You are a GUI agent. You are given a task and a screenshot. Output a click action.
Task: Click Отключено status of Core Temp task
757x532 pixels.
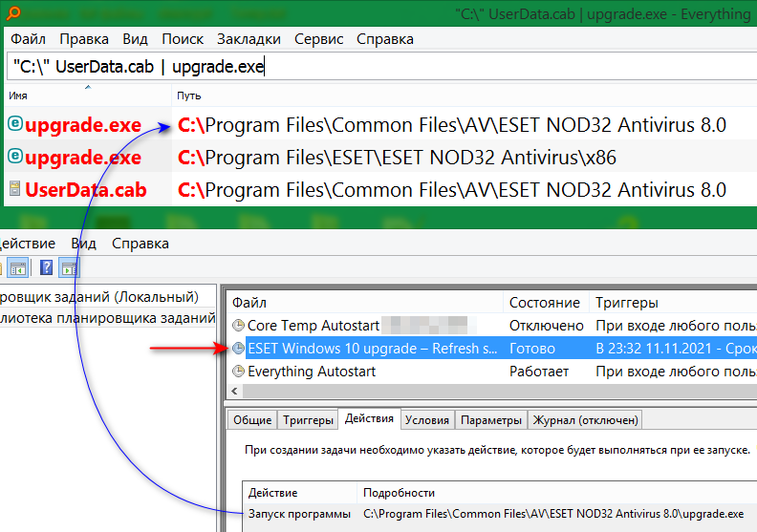(x=547, y=326)
